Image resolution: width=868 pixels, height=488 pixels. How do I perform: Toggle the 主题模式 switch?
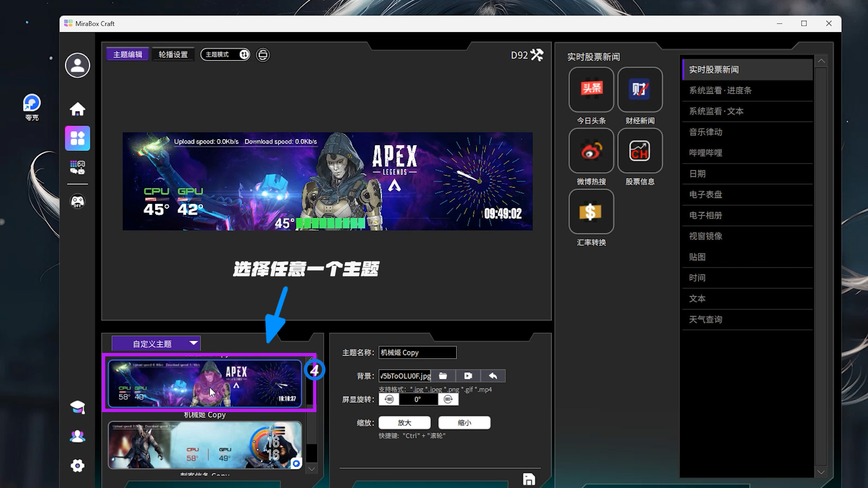point(225,55)
